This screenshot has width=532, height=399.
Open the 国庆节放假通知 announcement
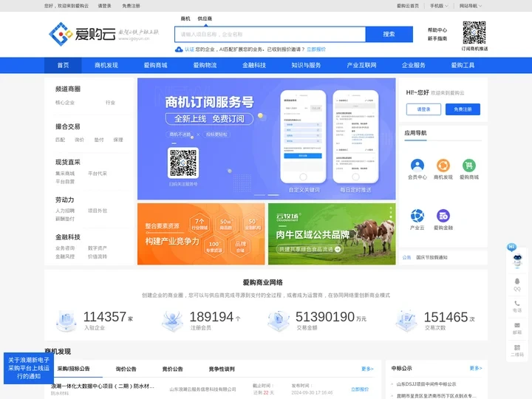tap(432, 258)
